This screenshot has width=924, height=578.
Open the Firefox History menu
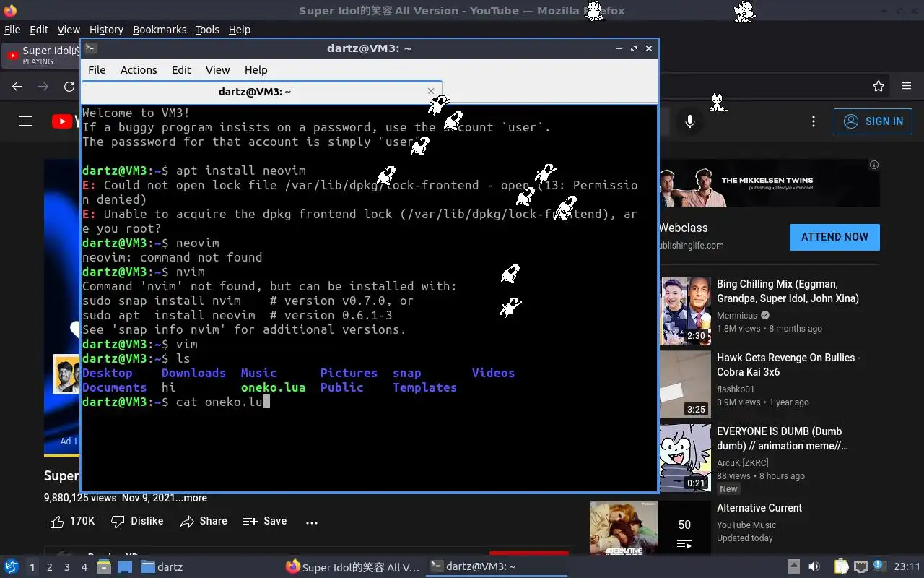tap(106, 30)
